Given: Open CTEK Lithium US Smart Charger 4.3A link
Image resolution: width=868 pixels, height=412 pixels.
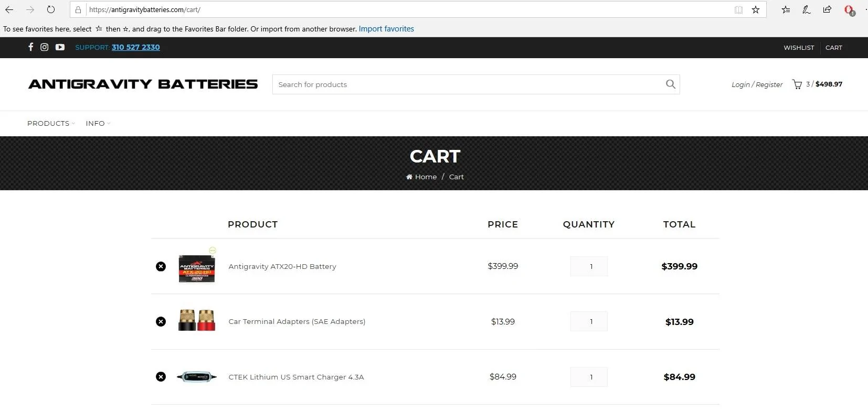Looking at the screenshot, I should tap(296, 377).
